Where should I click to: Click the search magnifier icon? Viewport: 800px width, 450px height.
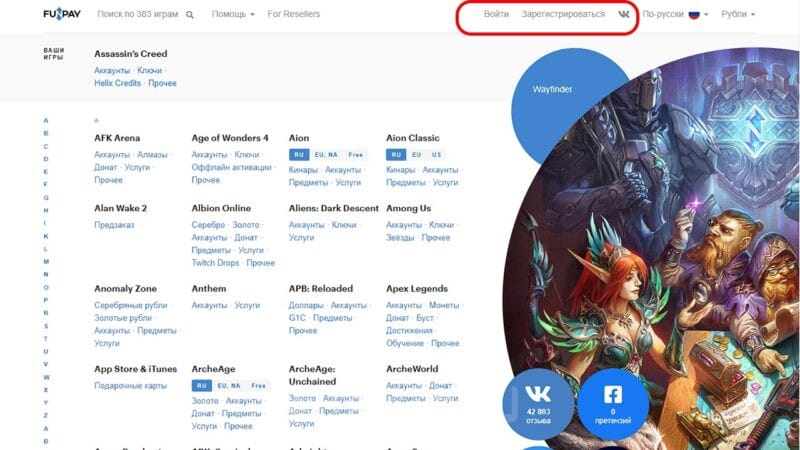(189, 15)
